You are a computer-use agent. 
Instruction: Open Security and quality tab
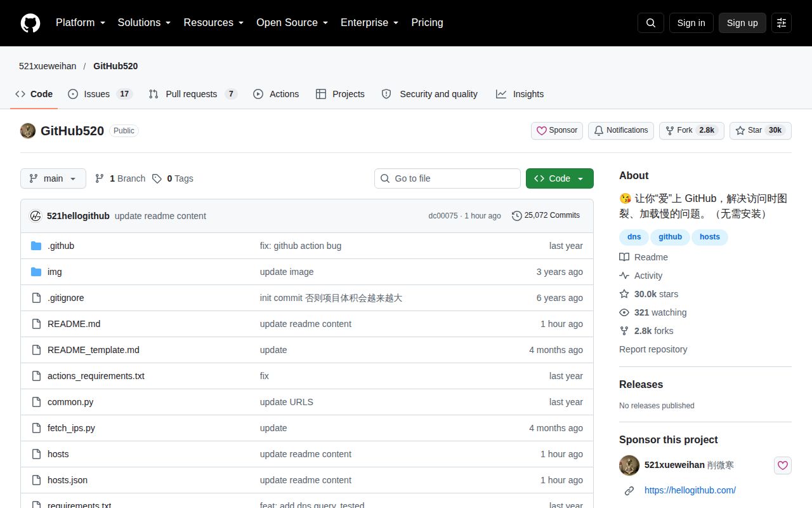[x=429, y=94]
